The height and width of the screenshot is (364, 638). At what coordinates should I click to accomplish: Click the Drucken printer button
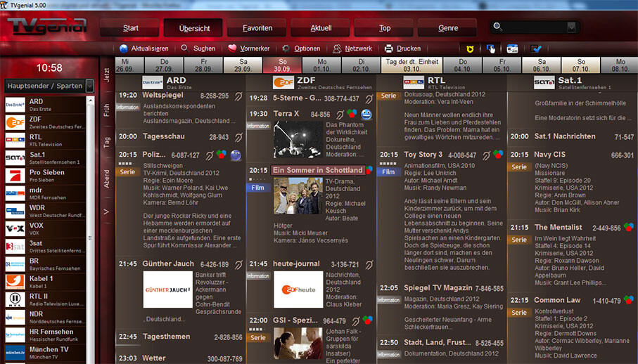point(403,48)
